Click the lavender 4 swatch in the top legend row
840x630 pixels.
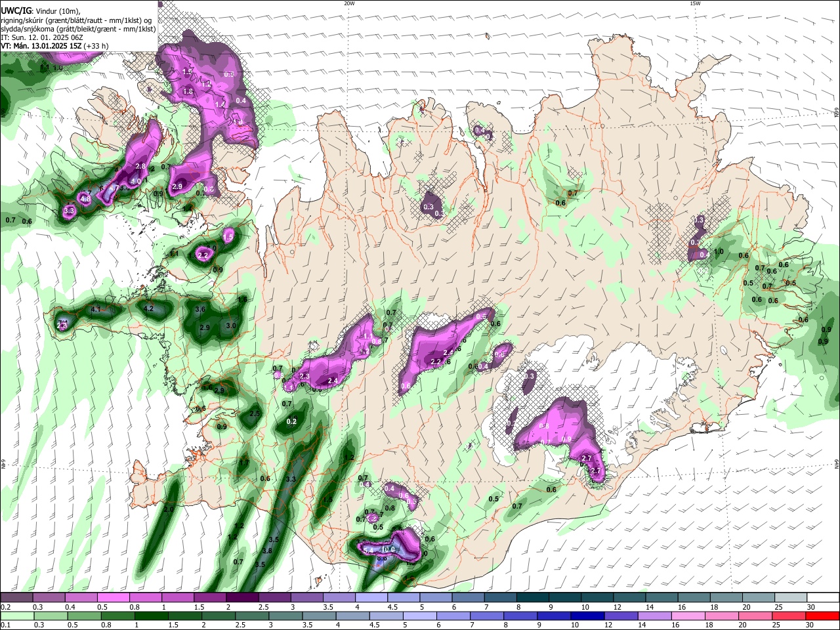tap(371, 598)
